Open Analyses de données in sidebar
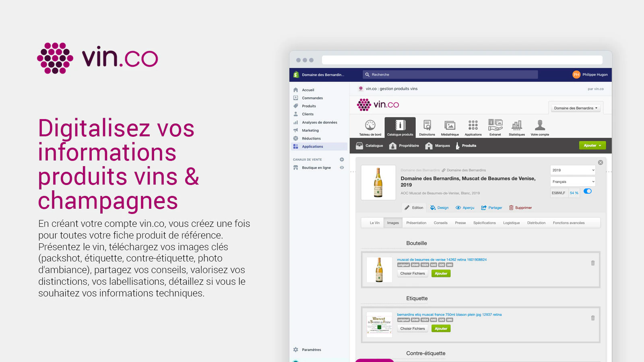The image size is (644, 362). coord(320,122)
